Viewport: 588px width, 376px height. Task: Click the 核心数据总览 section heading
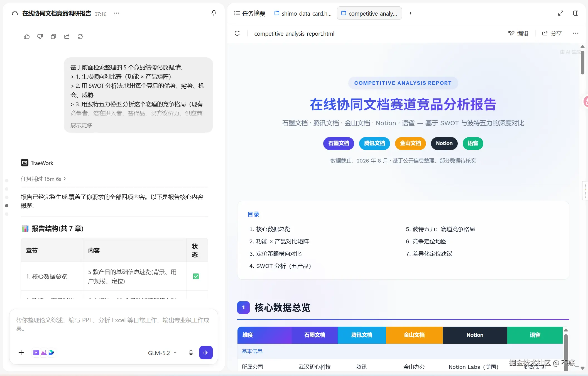282,308
